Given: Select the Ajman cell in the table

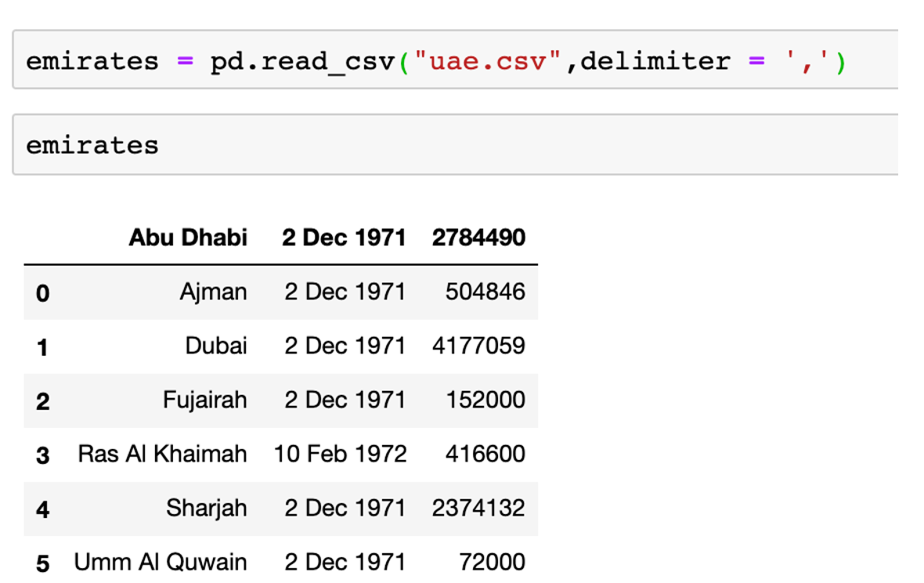Looking at the screenshot, I should pyautogui.click(x=213, y=292).
